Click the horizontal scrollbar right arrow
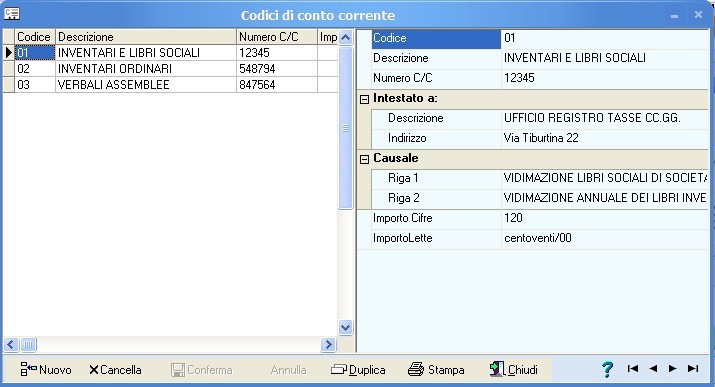The height and width of the screenshot is (387, 715). [328, 345]
